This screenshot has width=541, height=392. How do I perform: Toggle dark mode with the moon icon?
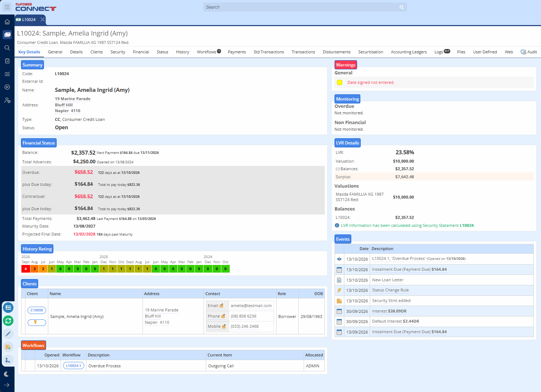[7, 374]
